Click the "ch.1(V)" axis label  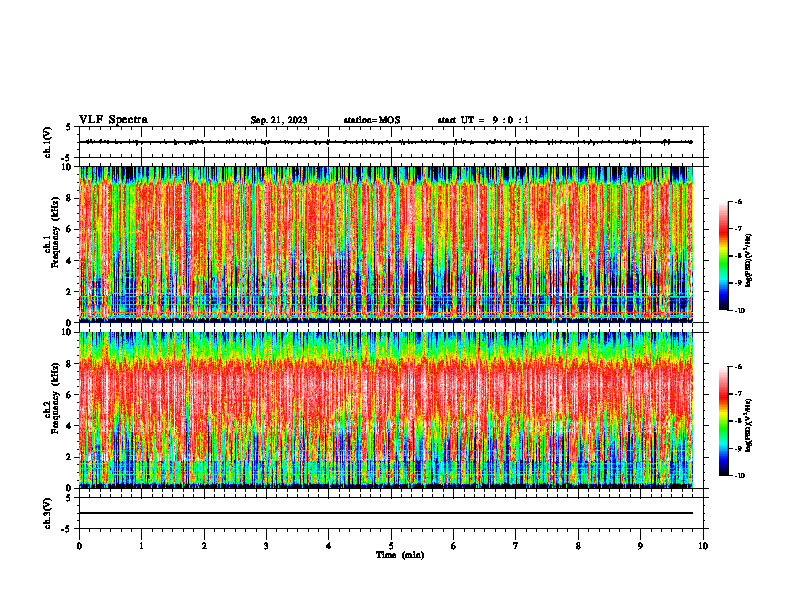(x=47, y=142)
